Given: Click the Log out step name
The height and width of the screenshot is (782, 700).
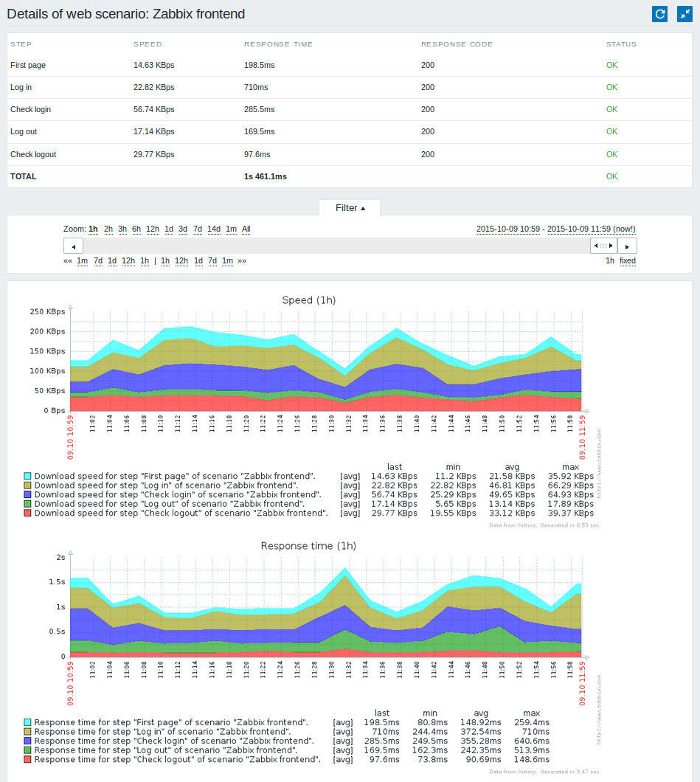Looking at the screenshot, I should coord(24,131).
